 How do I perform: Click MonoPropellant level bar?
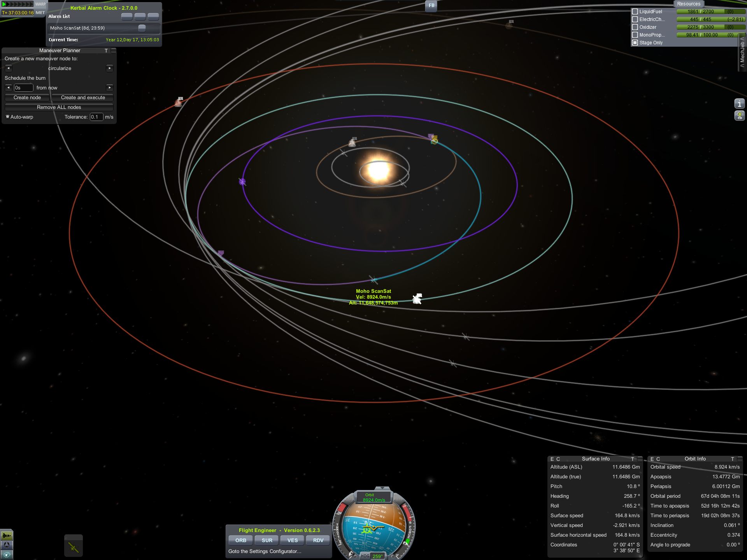711,35
